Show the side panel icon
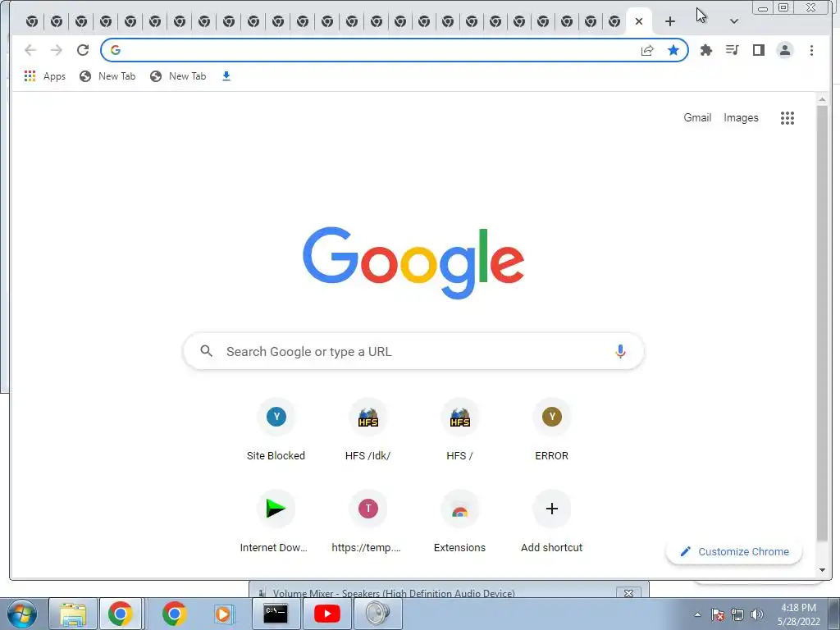The height and width of the screenshot is (630, 840). pyautogui.click(x=759, y=50)
